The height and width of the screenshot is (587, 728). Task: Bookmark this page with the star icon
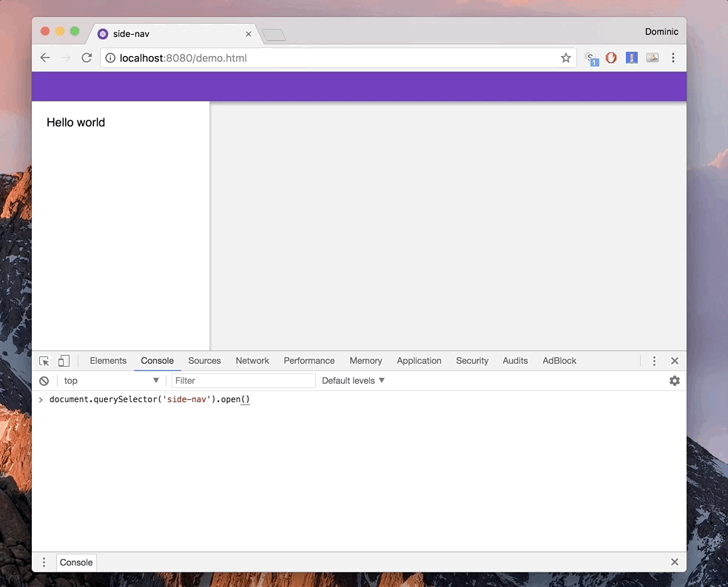(x=566, y=58)
